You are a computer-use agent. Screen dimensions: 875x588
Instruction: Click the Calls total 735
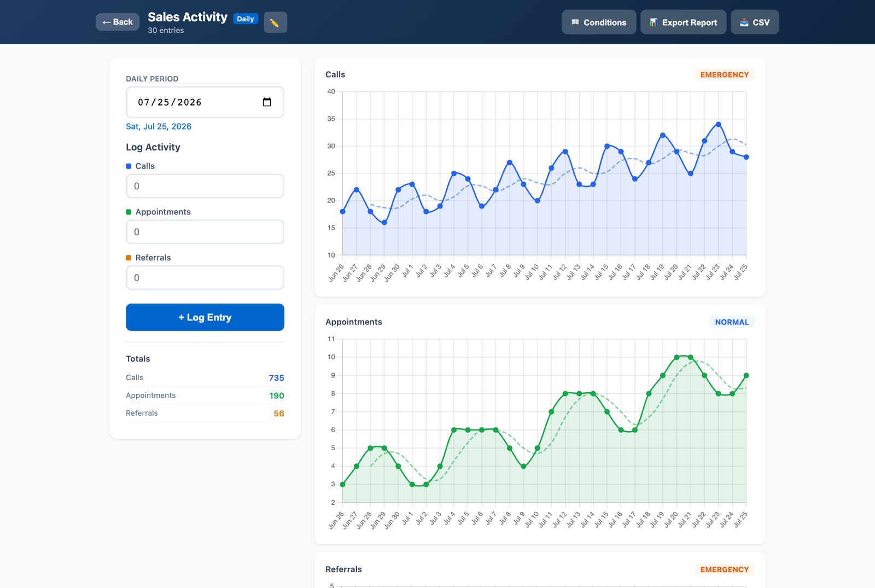coord(276,378)
